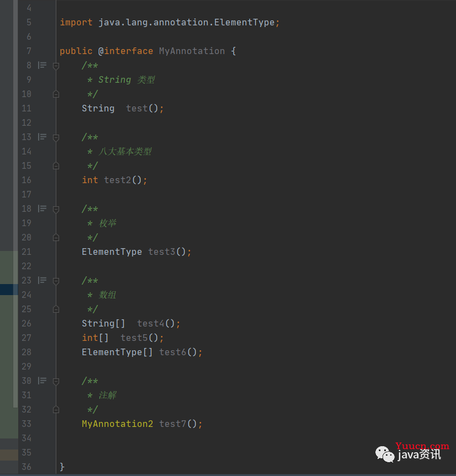Viewport: 456px width, 476px height.
Task: Click the '数组' comment text
Action: pos(107,295)
